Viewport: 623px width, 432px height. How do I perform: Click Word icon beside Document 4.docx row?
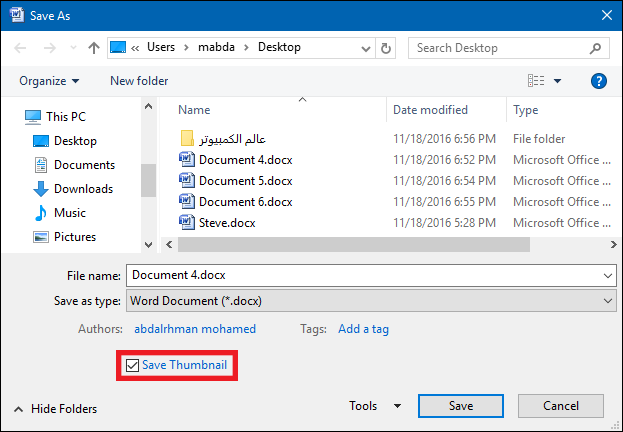point(187,159)
